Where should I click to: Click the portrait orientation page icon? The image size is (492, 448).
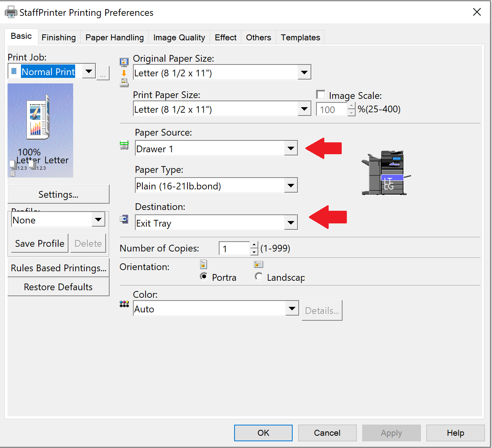pyautogui.click(x=203, y=264)
